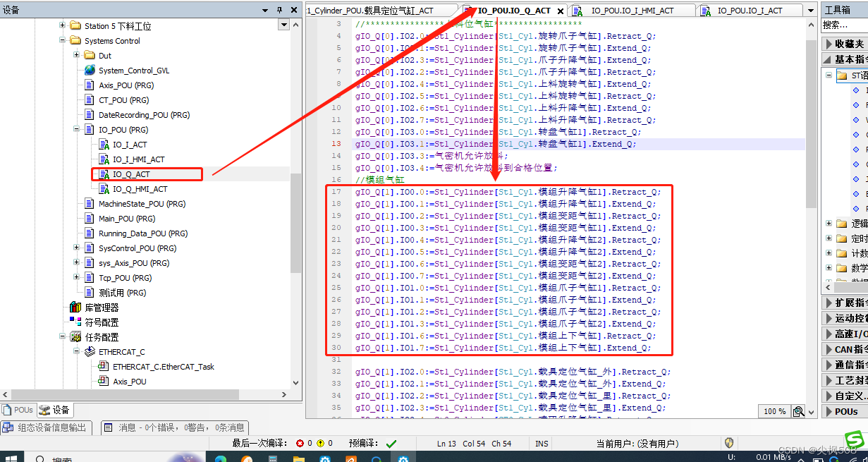
Task: Expand 逻辑 toolbox folder
Action: pos(829,224)
